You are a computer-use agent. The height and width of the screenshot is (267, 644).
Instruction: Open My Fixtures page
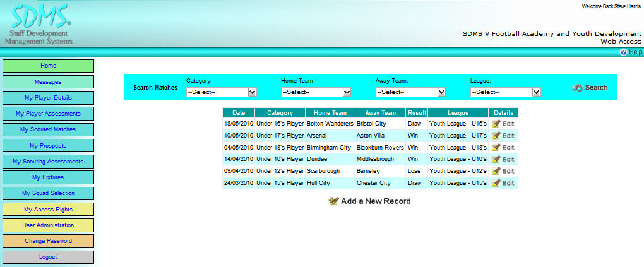tap(48, 177)
